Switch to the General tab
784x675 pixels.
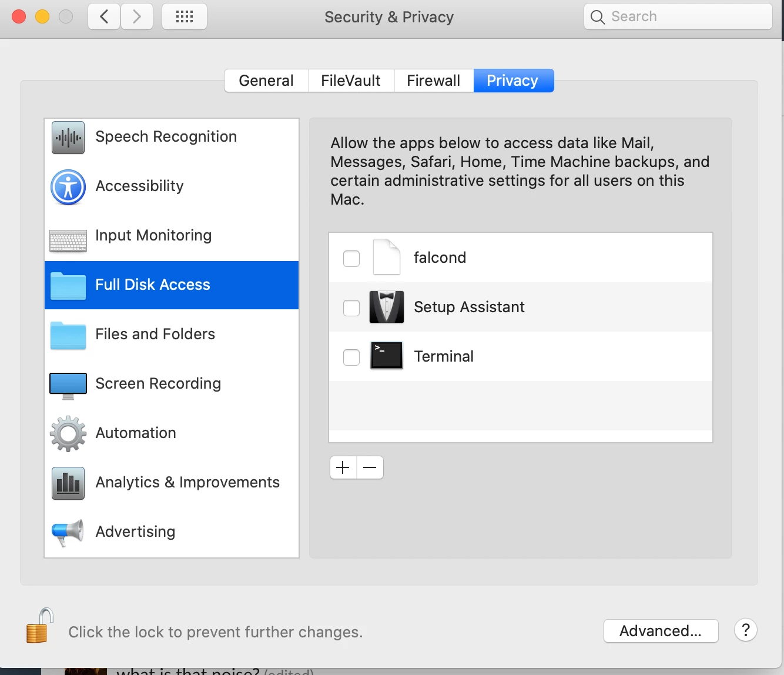click(266, 81)
